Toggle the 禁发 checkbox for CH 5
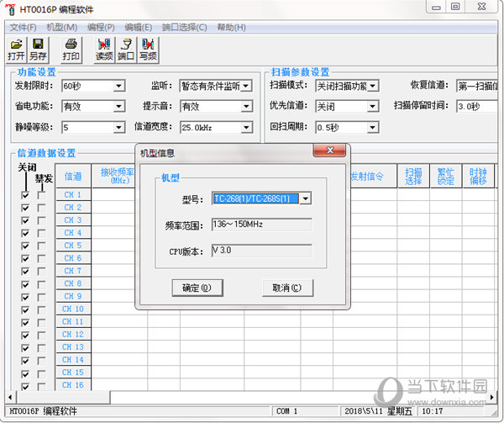This screenshot has width=504, height=423. coord(41,246)
